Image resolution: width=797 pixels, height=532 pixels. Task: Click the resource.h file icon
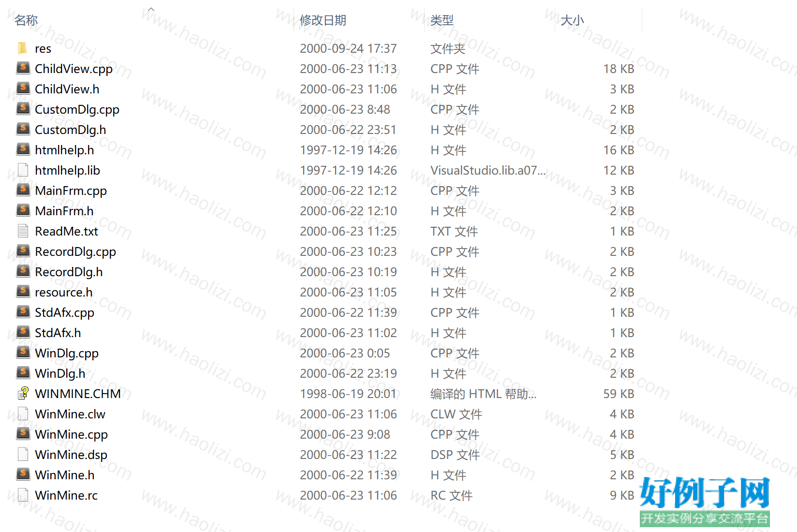23,292
